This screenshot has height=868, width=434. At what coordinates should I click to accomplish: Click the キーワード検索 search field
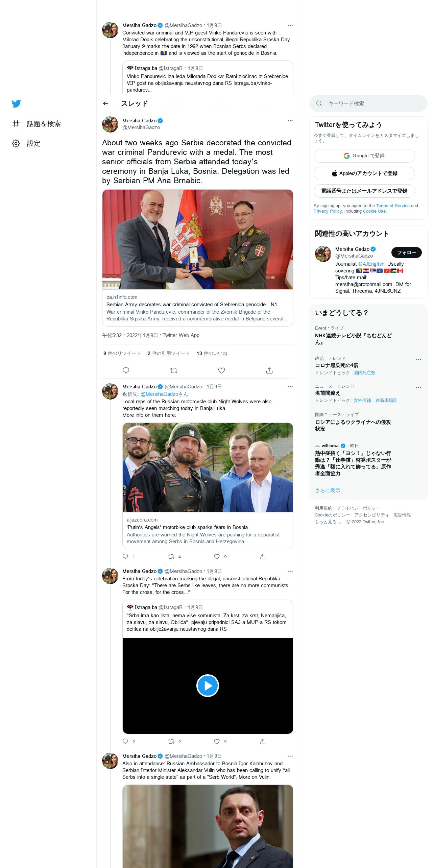[368, 103]
